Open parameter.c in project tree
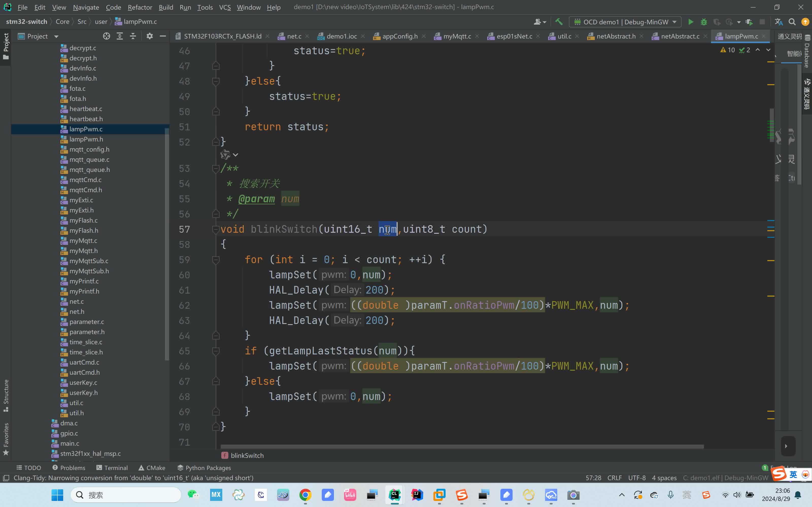The height and width of the screenshot is (507, 812). (87, 322)
